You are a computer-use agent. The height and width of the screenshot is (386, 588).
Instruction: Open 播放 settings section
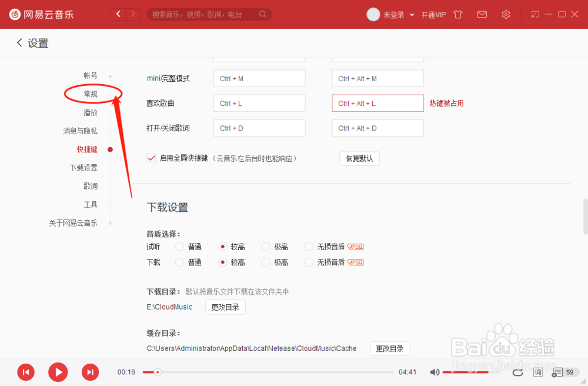click(x=91, y=112)
